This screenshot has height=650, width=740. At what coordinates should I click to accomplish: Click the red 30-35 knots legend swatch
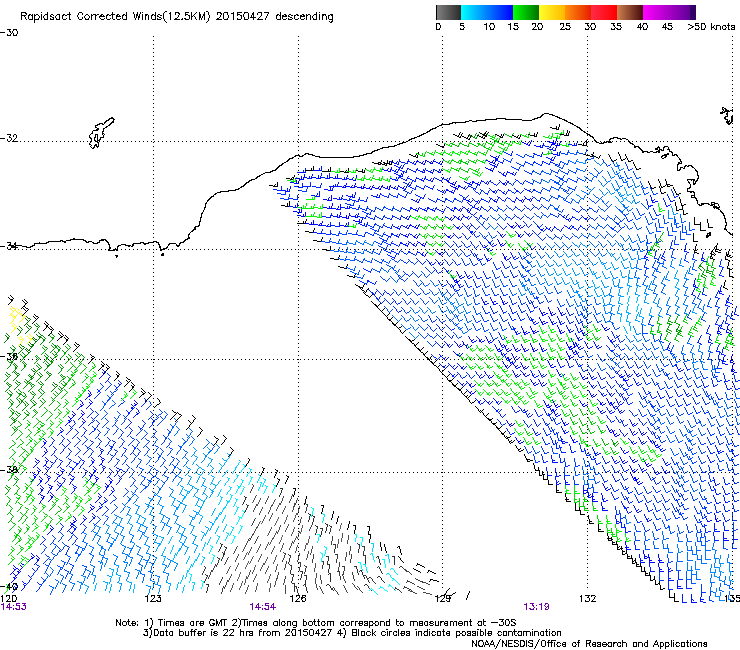(604, 12)
